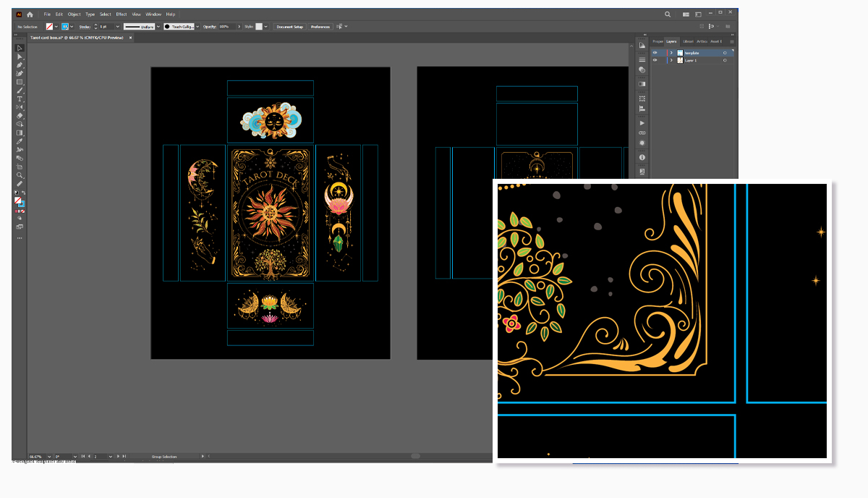Select the Type tool
Image resolution: width=868 pixels, height=498 pixels.
click(20, 98)
